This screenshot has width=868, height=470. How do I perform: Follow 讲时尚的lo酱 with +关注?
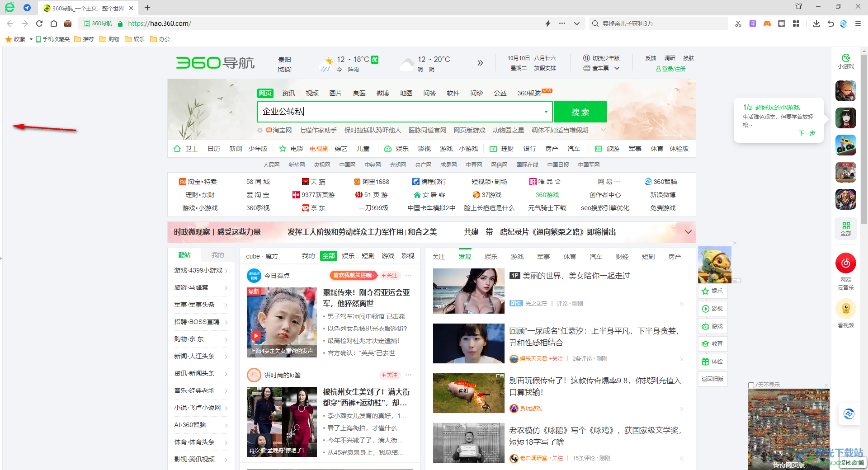tap(389, 375)
